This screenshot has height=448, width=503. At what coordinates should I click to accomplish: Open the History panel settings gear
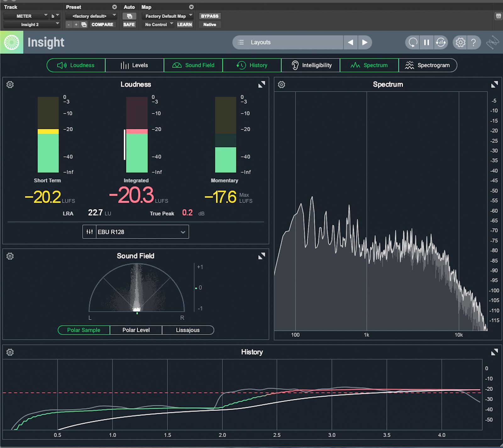tap(10, 352)
